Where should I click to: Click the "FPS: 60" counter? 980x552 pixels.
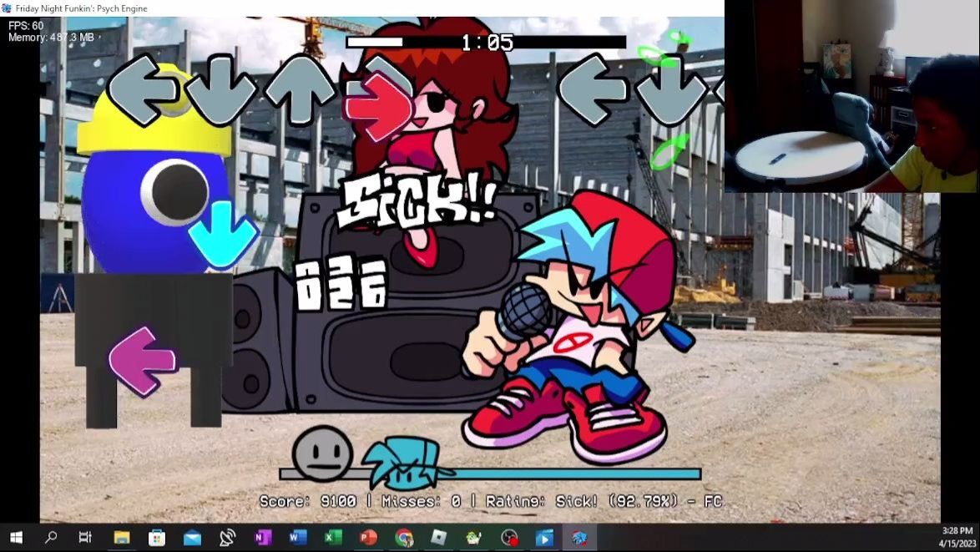(26, 26)
